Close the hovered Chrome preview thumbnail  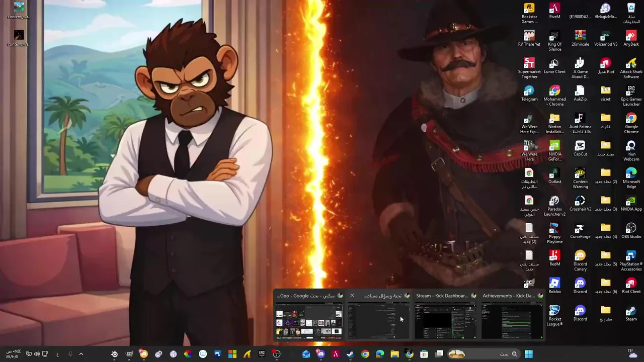coord(352,296)
